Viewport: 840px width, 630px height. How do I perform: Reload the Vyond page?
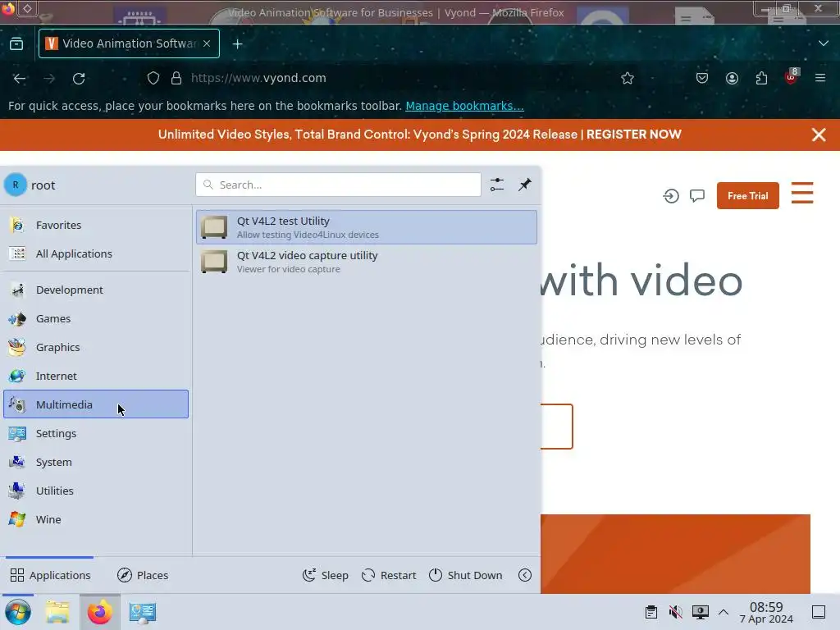79,78
